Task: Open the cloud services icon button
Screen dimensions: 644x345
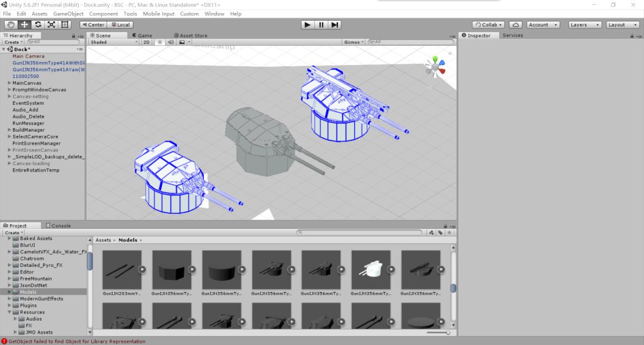Action: pyautogui.click(x=516, y=24)
